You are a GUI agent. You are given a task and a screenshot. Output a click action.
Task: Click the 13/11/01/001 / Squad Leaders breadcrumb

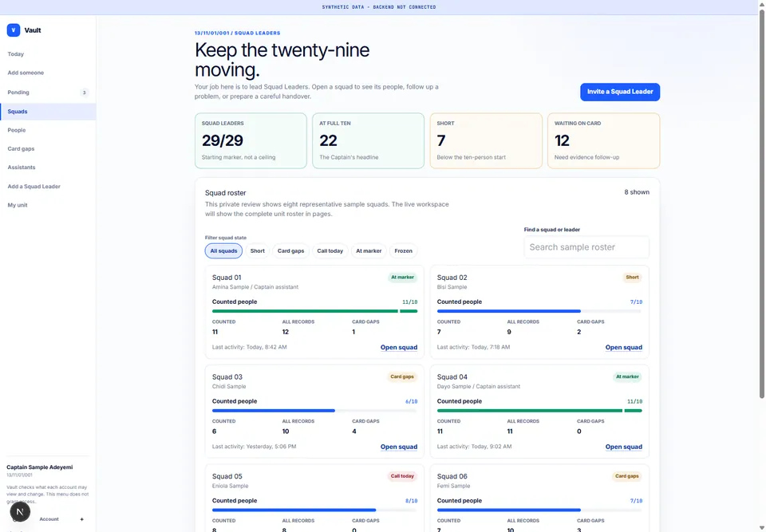click(238, 33)
